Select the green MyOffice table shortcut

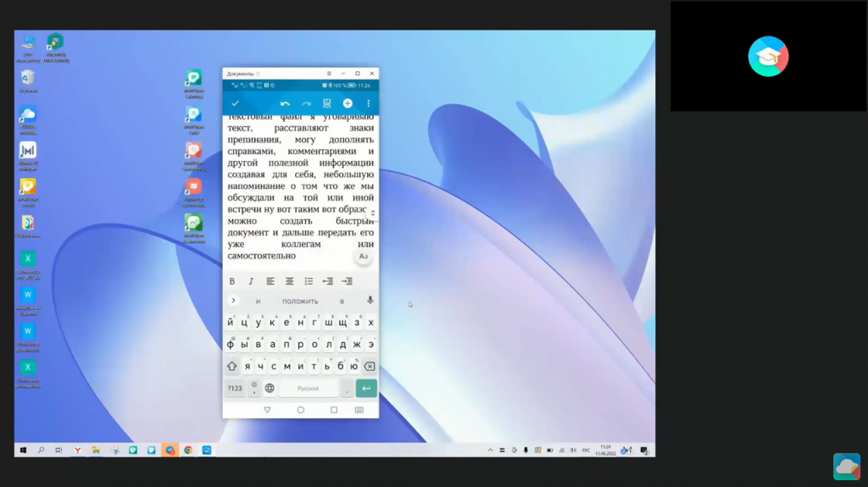tap(194, 84)
